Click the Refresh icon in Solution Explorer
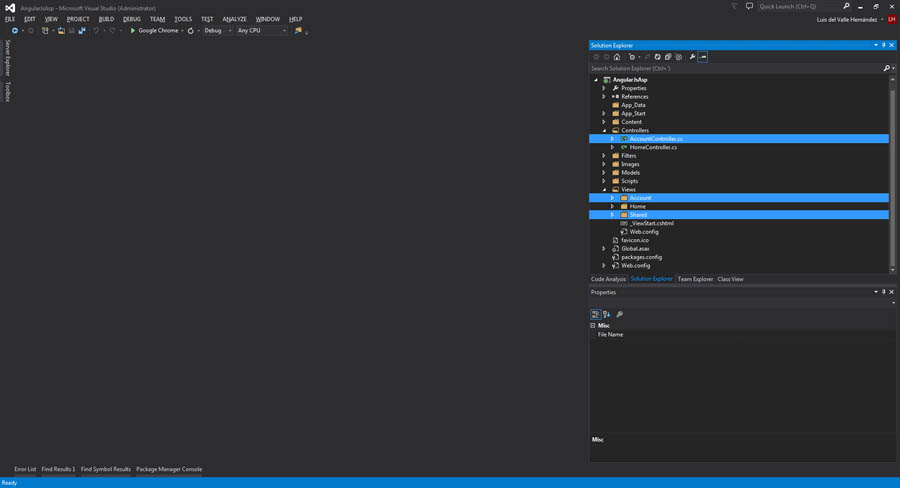The height and width of the screenshot is (488, 900). click(x=657, y=57)
